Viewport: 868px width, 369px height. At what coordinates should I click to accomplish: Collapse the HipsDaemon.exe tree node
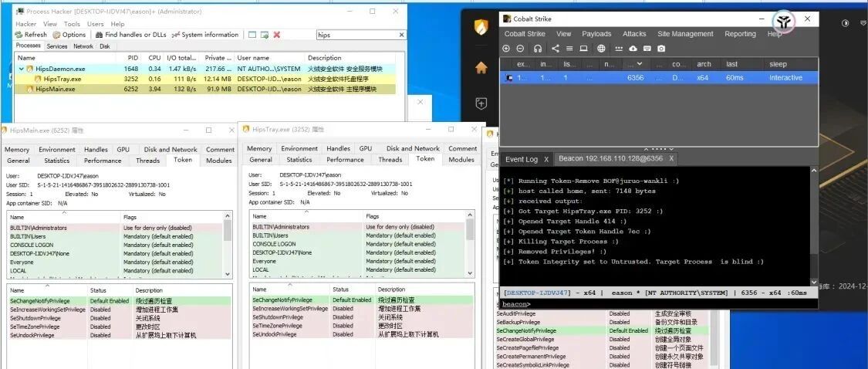[22, 69]
